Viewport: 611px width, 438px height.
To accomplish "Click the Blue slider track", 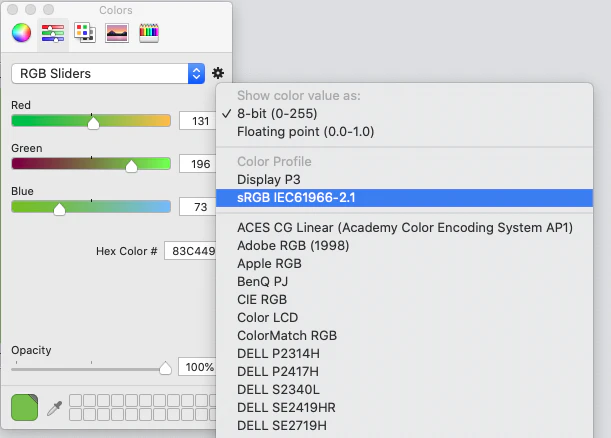I will (x=91, y=206).
